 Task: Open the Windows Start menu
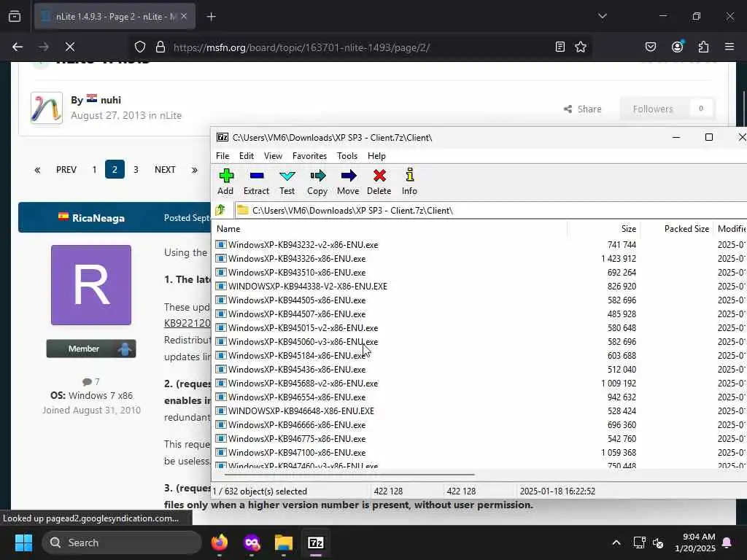coord(23,542)
